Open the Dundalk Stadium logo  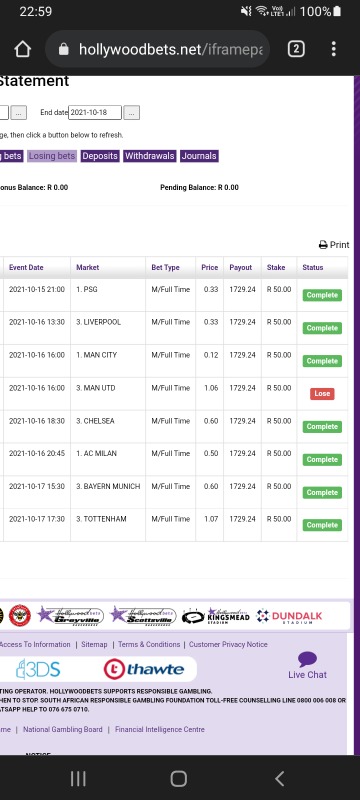click(289, 616)
